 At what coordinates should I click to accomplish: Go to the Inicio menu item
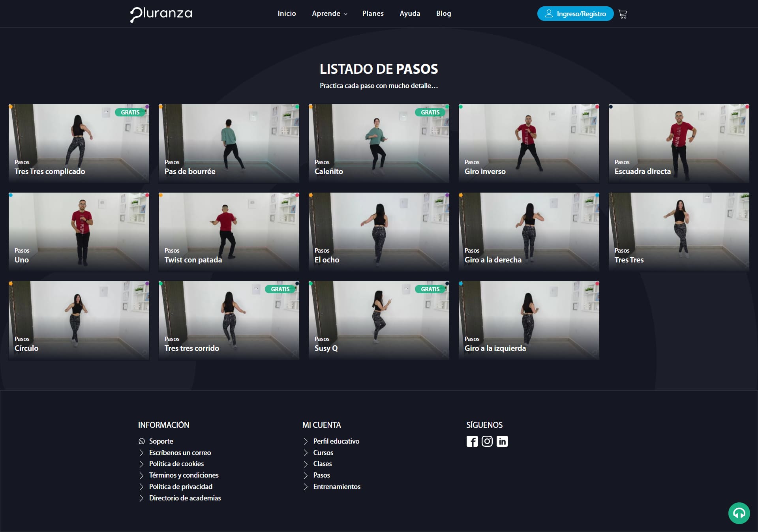pos(287,13)
